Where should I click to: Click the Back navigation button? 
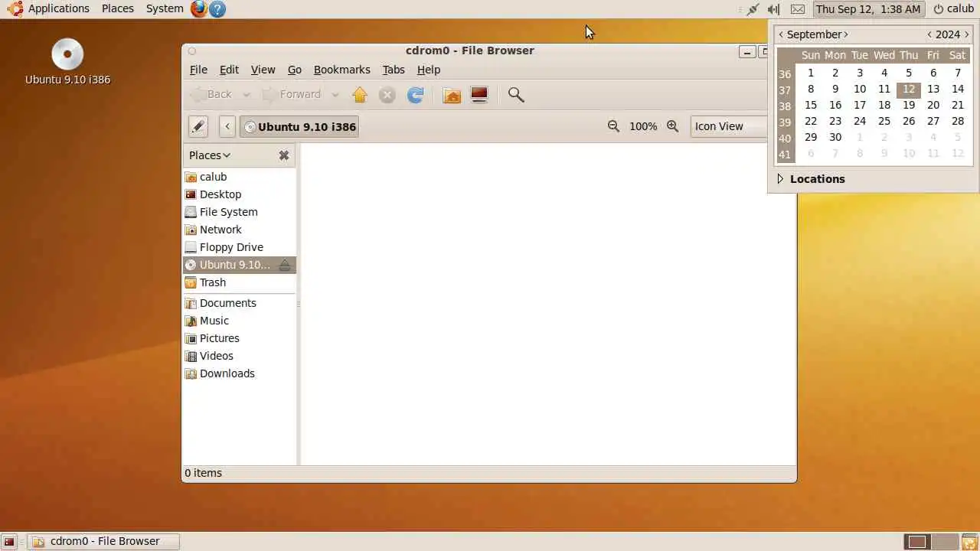211,95
